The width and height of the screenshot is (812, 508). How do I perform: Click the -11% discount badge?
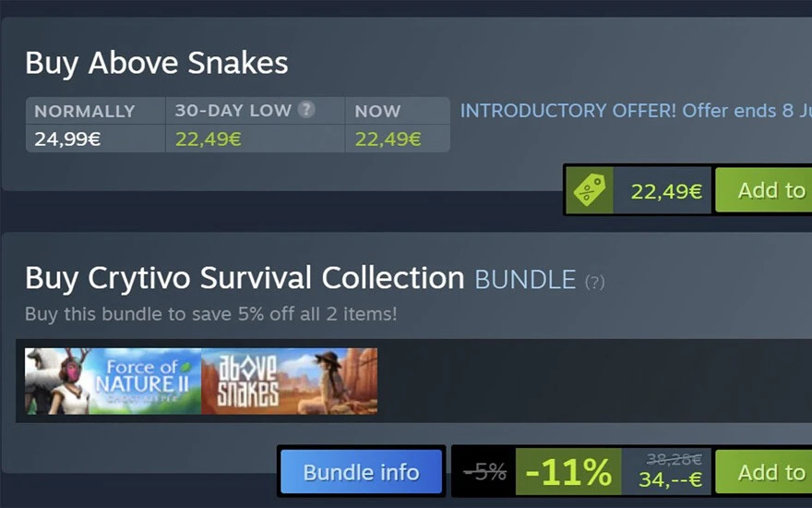pyautogui.click(x=568, y=472)
